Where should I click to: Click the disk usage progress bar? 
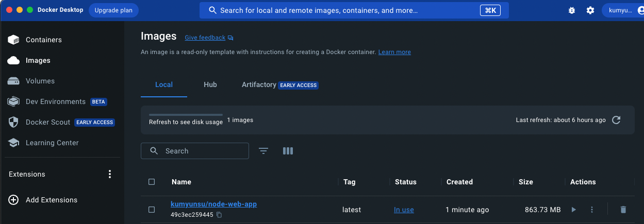186,115
